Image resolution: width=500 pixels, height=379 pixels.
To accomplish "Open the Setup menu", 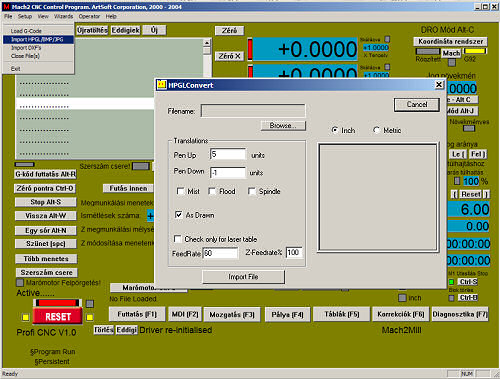I will click(25, 16).
